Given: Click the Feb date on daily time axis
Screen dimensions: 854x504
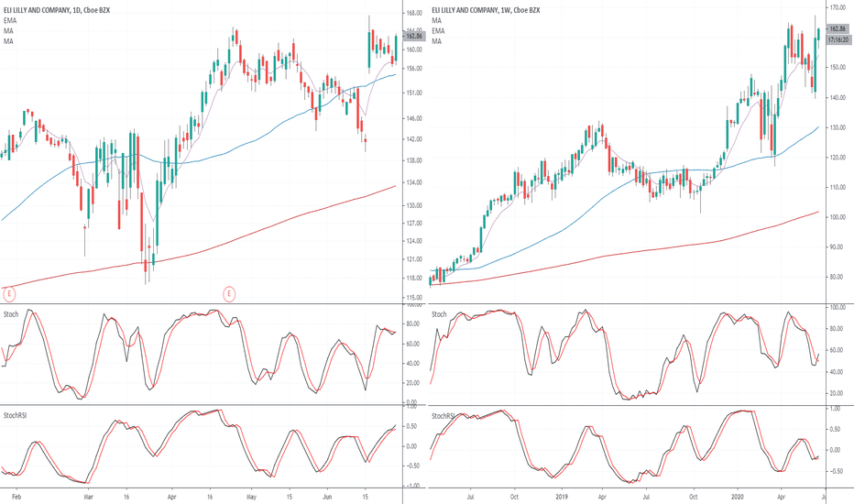Looking at the screenshot, I should pyautogui.click(x=16, y=497).
